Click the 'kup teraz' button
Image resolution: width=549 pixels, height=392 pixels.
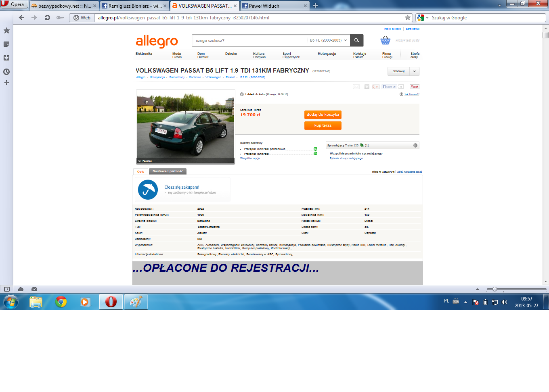pyautogui.click(x=323, y=125)
